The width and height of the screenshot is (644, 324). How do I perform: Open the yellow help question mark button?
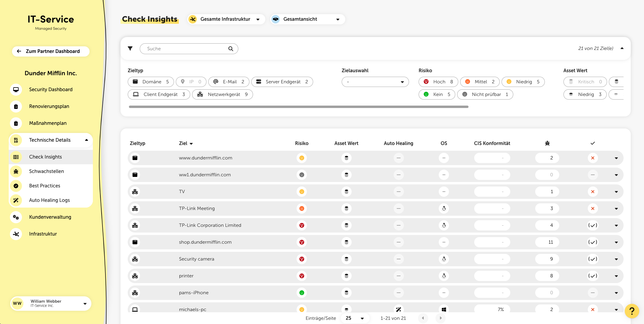tap(632, 311)
